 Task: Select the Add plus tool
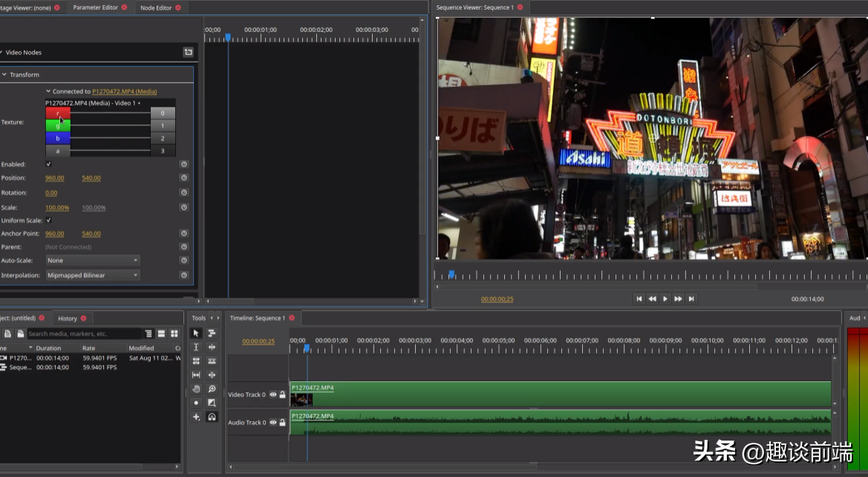[196, 417]
